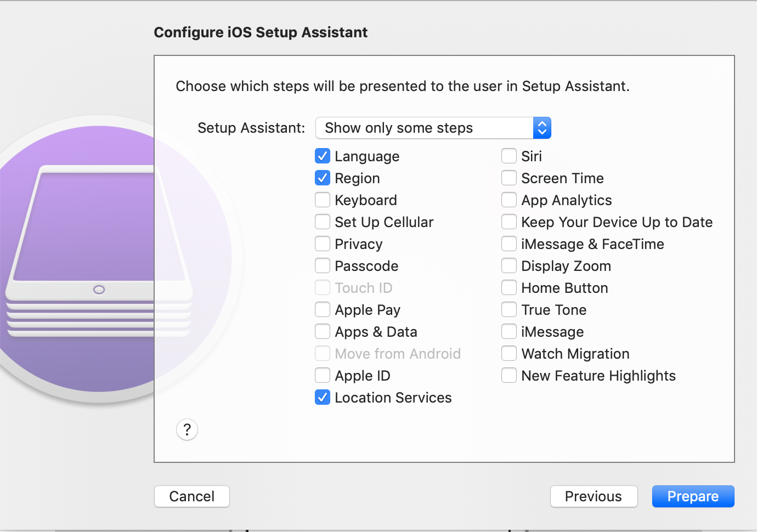Uncheck Location Services
The width and height of the screenshot is (757, 532).
point(323,398)
